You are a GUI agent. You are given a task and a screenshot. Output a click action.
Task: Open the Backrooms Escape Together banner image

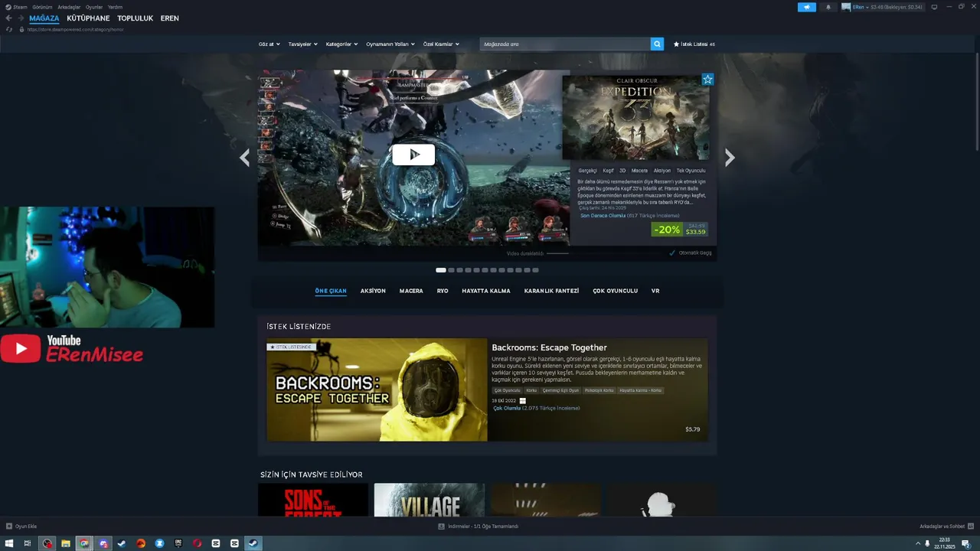point(377,390)
